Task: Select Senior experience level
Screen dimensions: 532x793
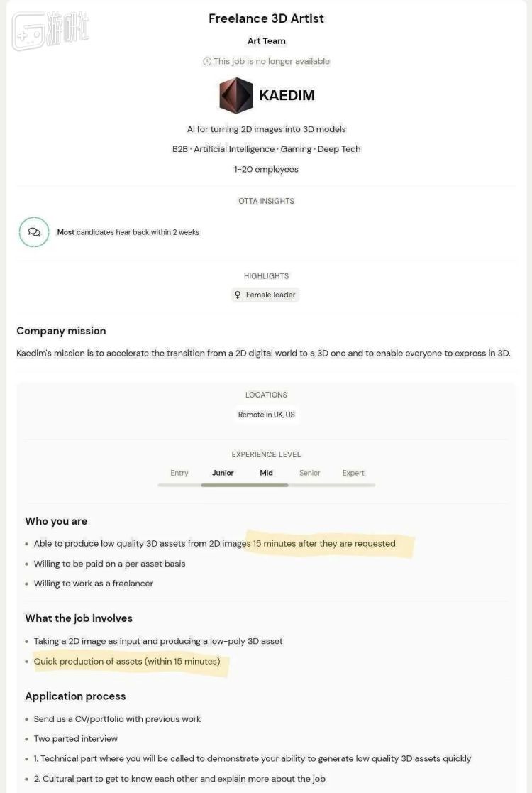Action: (310, 473)
